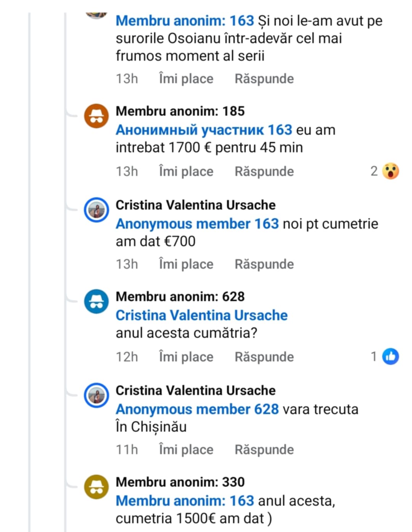Reply to Cristina's €700 cumetrie comment
This screenshot has height=532, width=412.
(x=264, y=264)
